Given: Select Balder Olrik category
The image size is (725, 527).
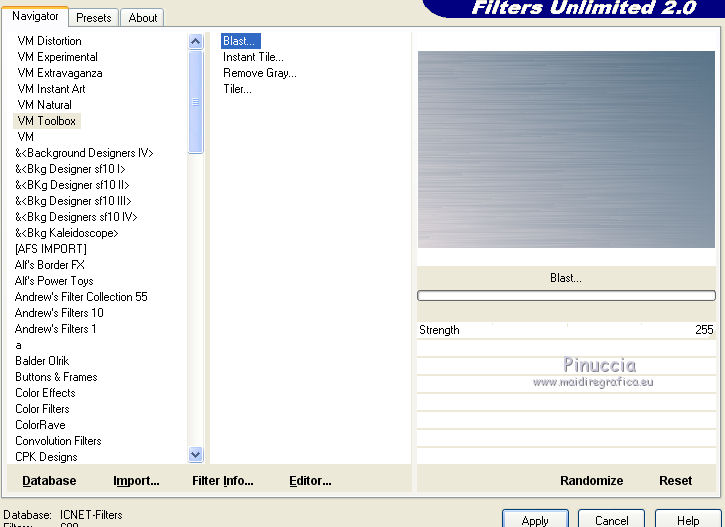Looking at the screenshot, I should [42, 361].
